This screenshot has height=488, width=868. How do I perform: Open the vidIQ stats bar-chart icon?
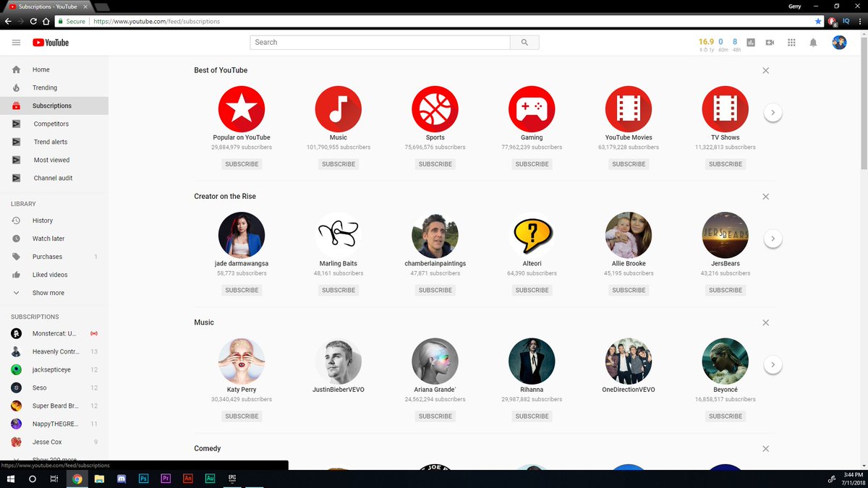point(751,43)
